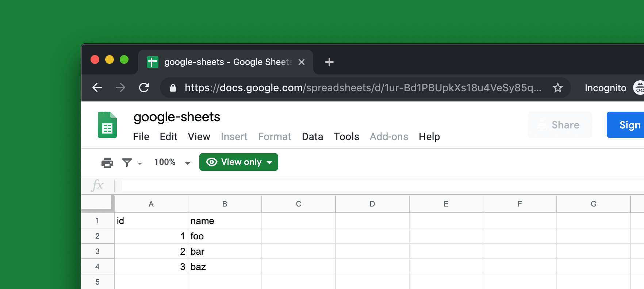Image resolution: width=644 pixels, height=289 pixels.
Task: Reload the page
Action: [144, 88]
